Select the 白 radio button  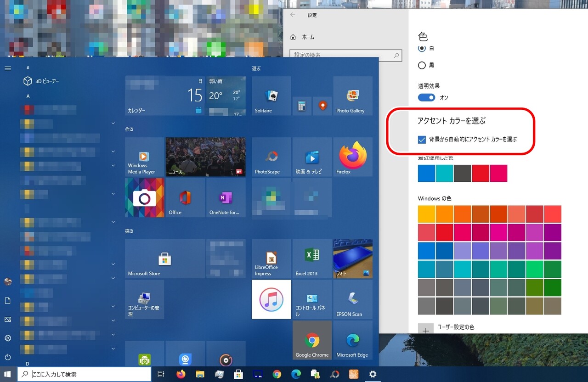(x=422, y=48)
